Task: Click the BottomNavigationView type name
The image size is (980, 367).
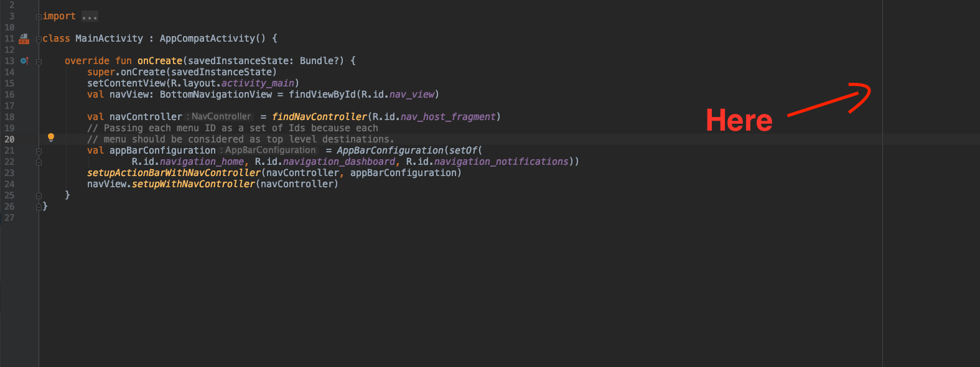Action: tap(216, 95)
